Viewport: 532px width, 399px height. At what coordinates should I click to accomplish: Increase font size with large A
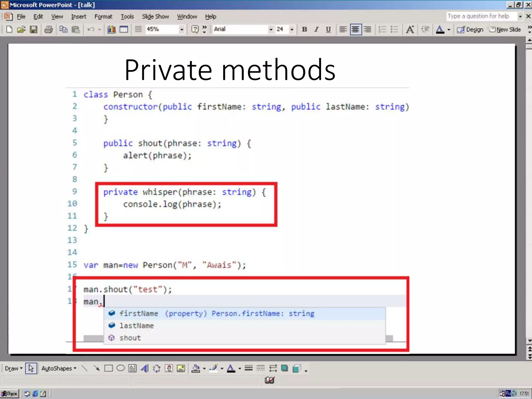point(410,29)
